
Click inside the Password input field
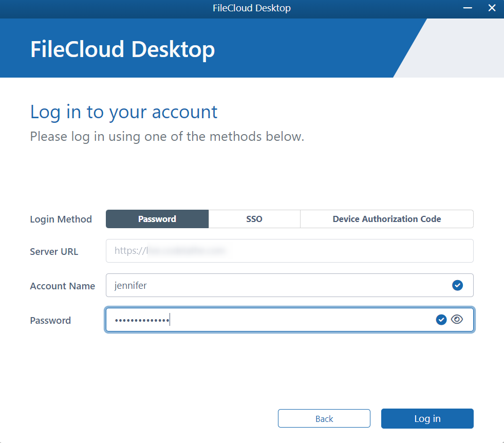[x=290, y=320]
